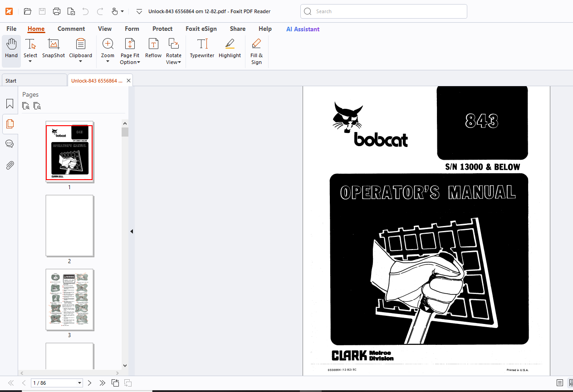Collapse the navigation panel with left arrow
This screenshot has height=392, width=573.
coord(132,231)
